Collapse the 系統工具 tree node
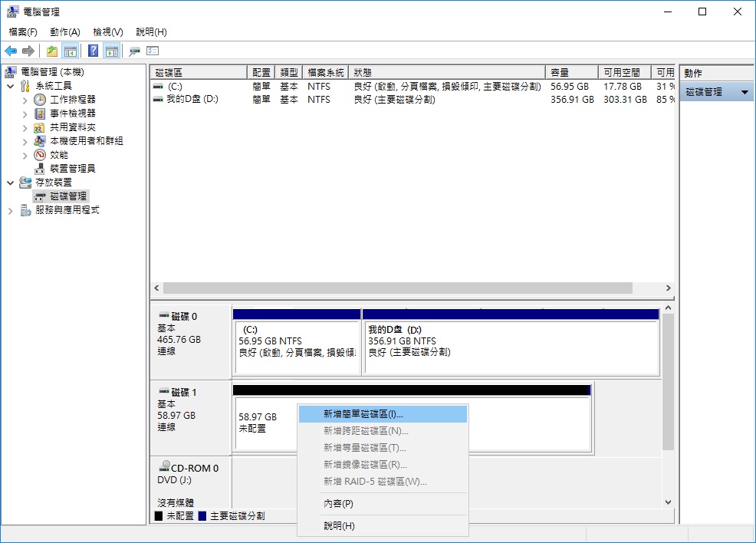The width and height of the screenshot is (756, 543). [11, 87]
